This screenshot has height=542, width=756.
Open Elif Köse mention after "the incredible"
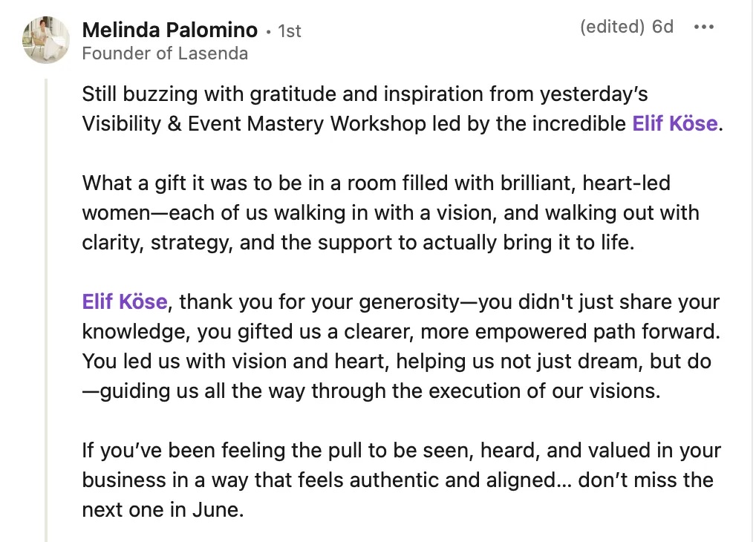[x=675, y=123]
